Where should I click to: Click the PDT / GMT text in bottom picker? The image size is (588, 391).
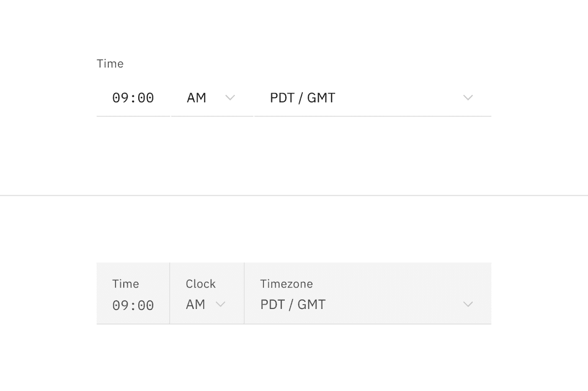point(293,304)
